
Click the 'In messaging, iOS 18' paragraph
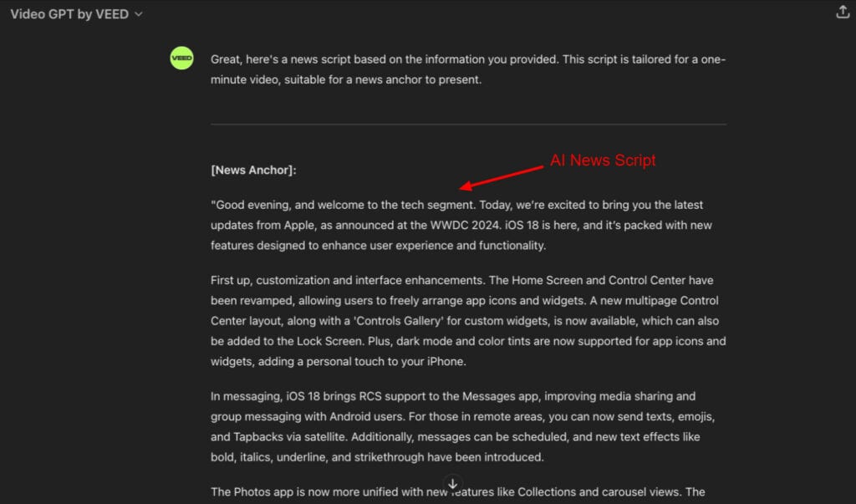[x=461, y=426]
